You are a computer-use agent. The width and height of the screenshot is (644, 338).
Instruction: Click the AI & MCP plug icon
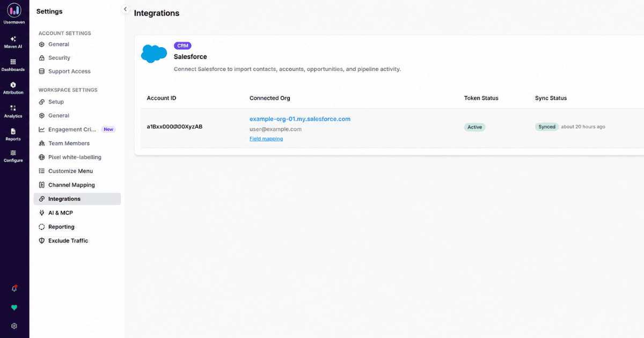[x=42, y=213]
